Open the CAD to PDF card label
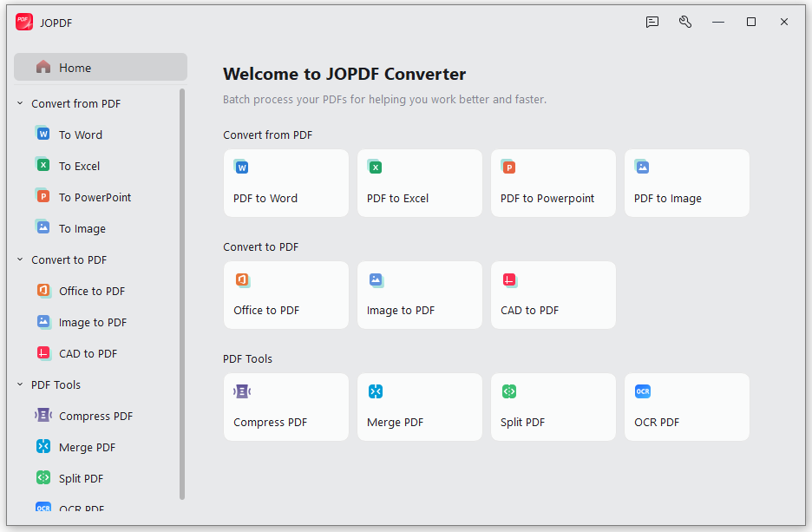The image size is (812, 532). point(530,311)
